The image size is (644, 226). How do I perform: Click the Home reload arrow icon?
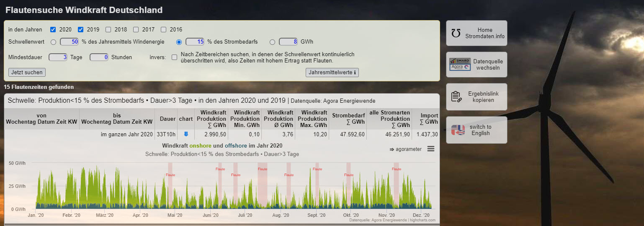pos(456,33)
